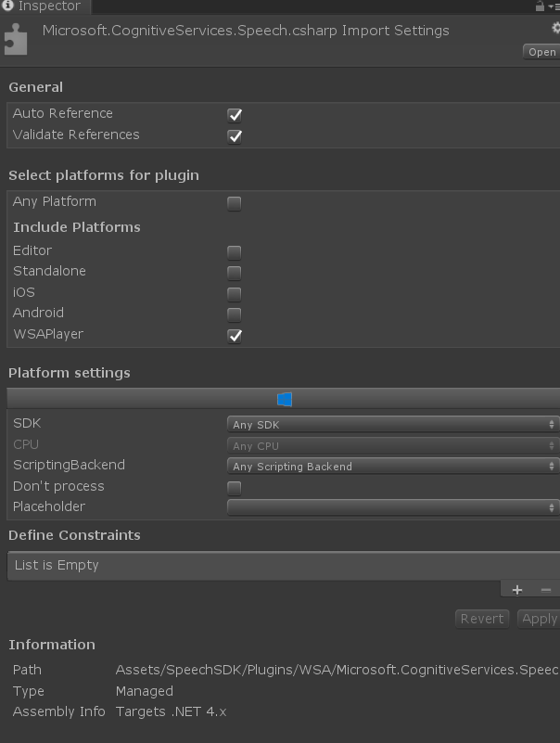This screenshot has height=743, width=560.
Task: Click the Inspector lock icon
Action: point(541,6)
